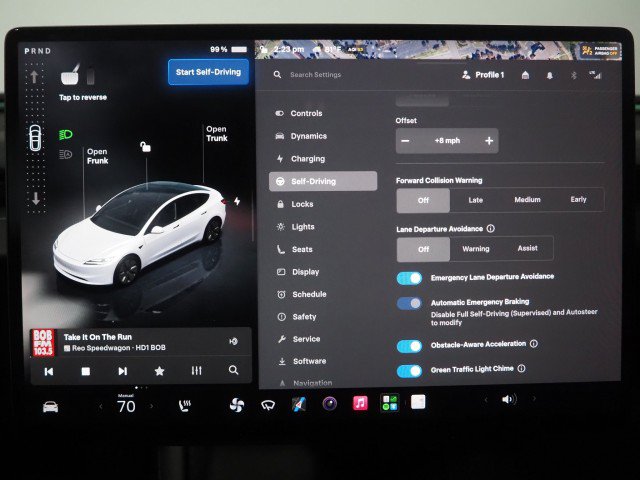640x480 pixels.
Task: Tap the media source icon beside song title
Action: pyautogui.click(x=233, y=342)
